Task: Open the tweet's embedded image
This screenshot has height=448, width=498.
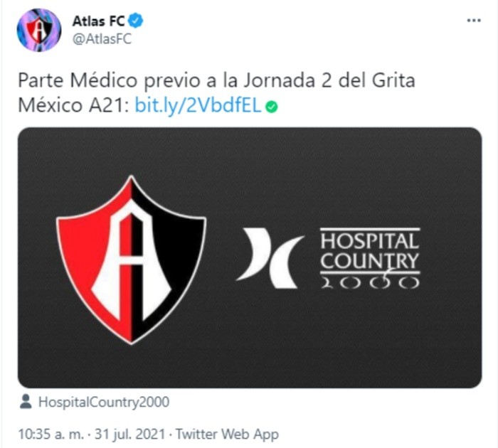Action: [250, 257]
